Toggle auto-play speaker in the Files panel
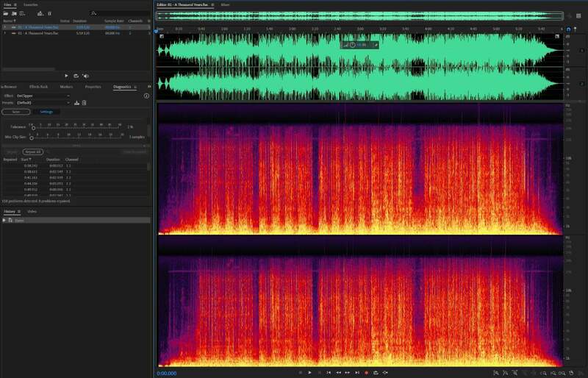 pyautogui.click(x=85, y=76)
